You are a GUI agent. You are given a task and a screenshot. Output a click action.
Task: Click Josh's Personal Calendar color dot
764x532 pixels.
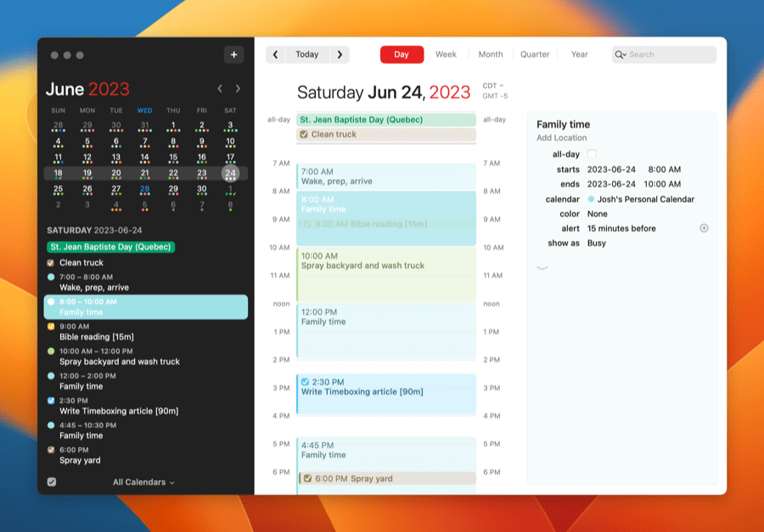pyautogui.click(x=591, y=199)
